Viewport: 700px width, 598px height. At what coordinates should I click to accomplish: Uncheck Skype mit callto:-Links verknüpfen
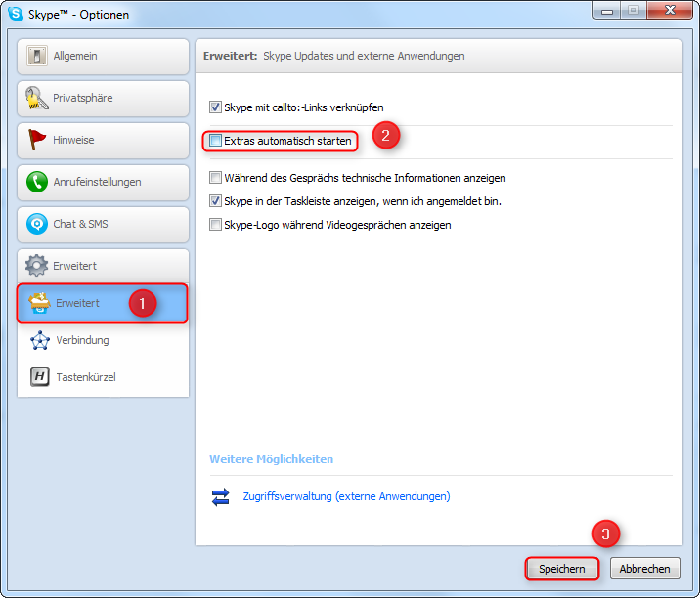tap(215, 107)
